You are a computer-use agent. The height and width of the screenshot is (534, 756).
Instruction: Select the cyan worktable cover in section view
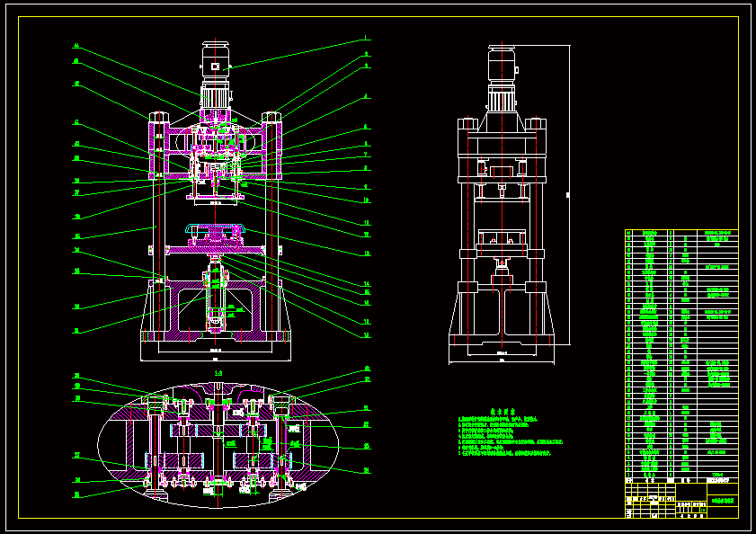point(215,228)
